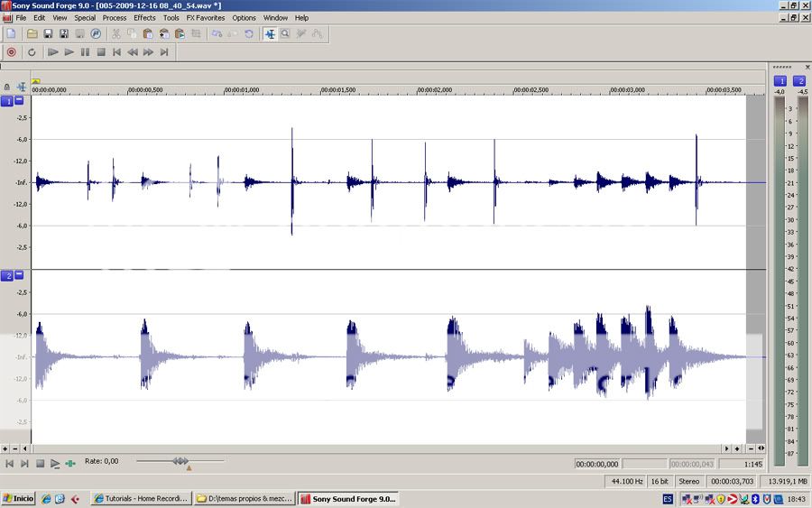The width and height of the screenshot is (812, 508).
Task: Toggle the lock icon beside the time ruler
Action: 6,87
